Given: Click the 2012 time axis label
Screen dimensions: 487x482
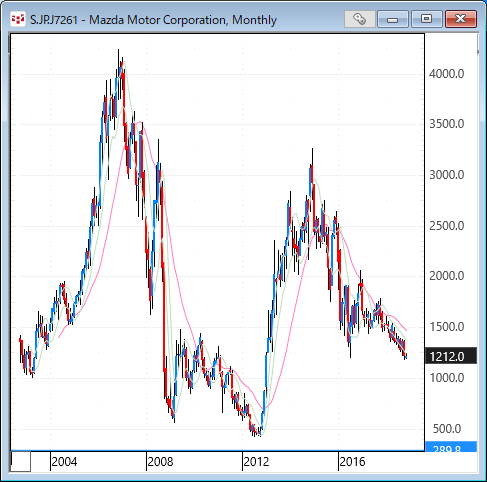Looking at the screenshot, I should point(256,462).
